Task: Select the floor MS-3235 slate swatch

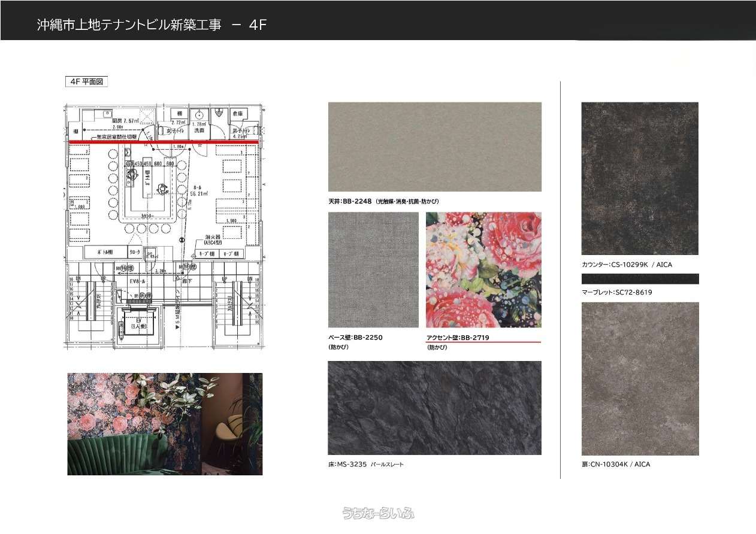Action: coord(434,408)
